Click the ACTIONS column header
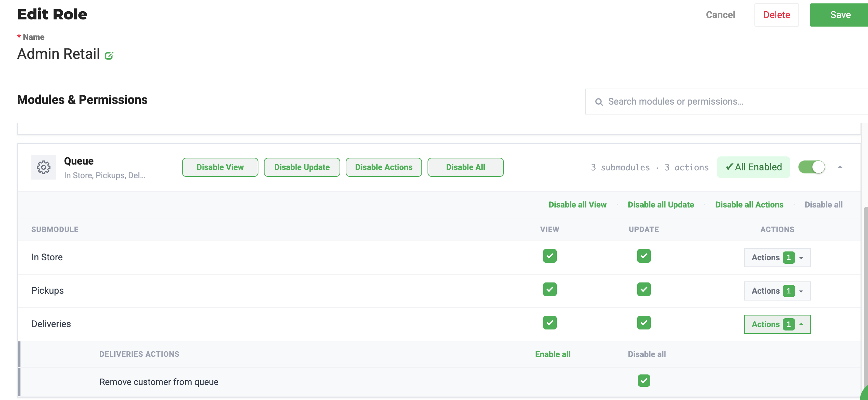This screenshot has height=400, width=868. click(x=777, y=230)
